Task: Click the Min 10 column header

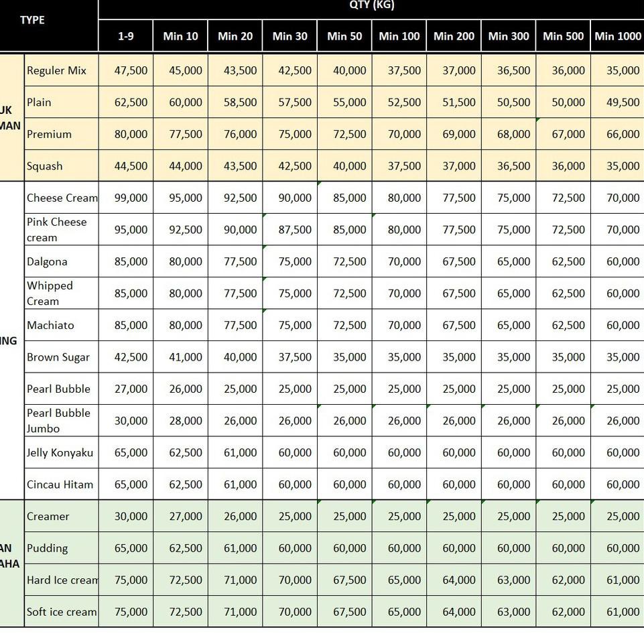Action: [x=180, y=36]
